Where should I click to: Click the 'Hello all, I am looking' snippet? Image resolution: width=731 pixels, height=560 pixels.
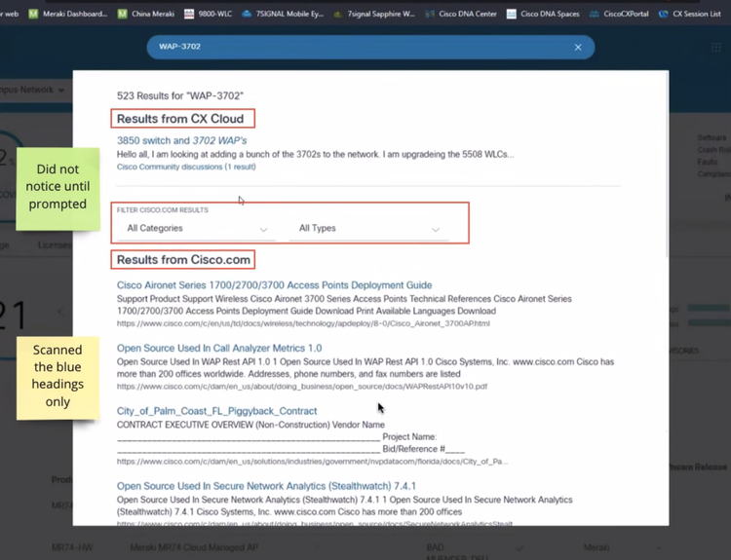point(315,154)
